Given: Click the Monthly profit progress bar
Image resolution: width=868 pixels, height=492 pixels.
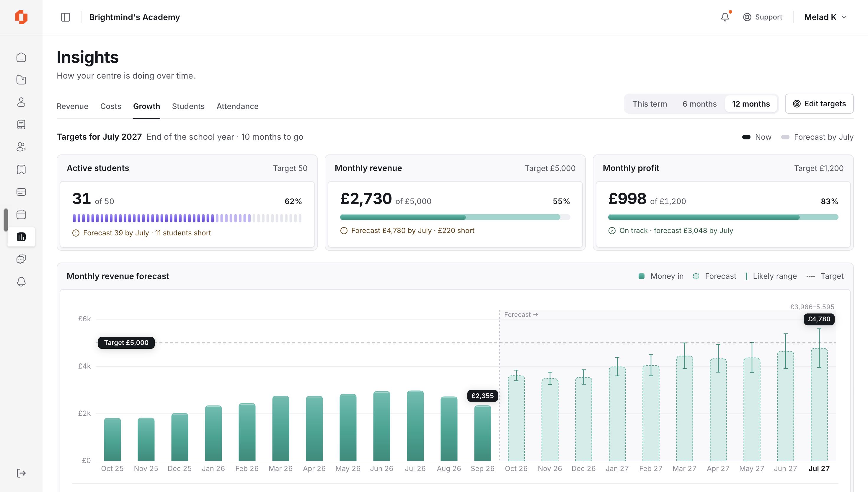Looking at the screenshot, I should pyautogui.click(x=723, y=217).
